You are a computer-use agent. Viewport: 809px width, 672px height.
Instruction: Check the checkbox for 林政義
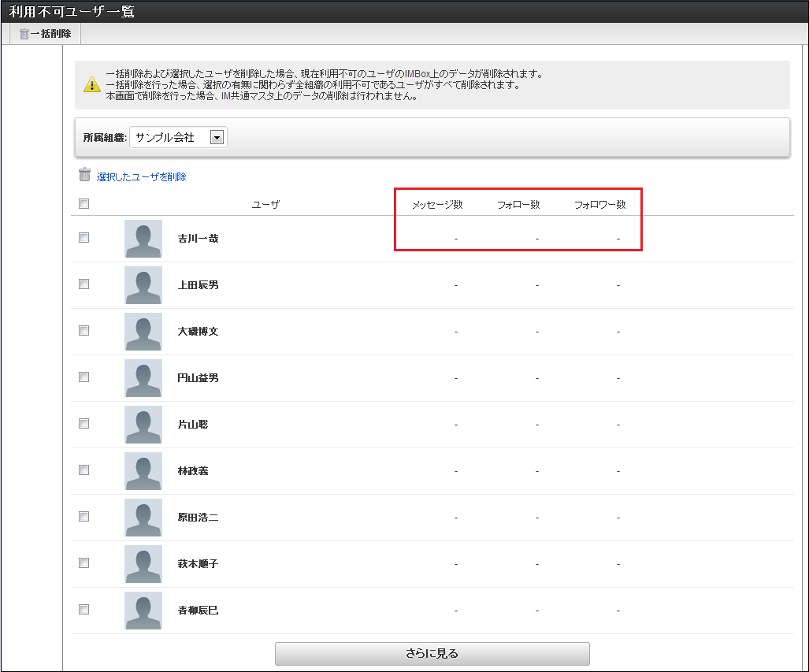[x=84, y=470]
